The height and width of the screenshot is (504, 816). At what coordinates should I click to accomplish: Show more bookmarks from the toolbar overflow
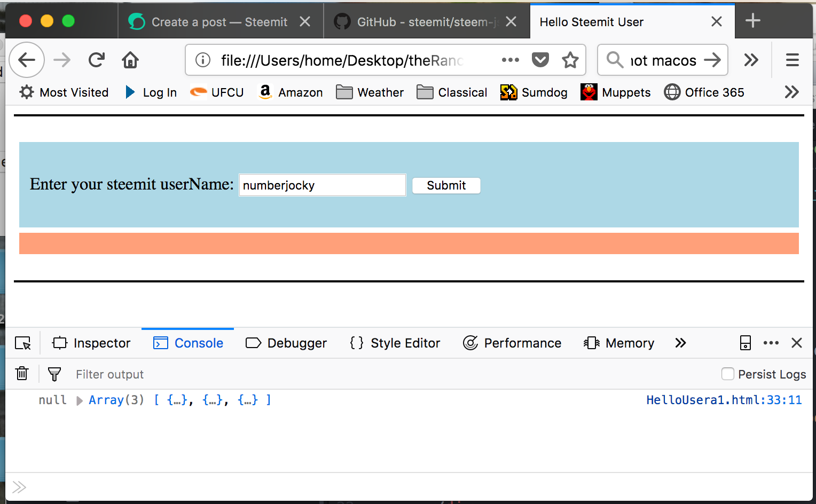[x=792, y=92]
